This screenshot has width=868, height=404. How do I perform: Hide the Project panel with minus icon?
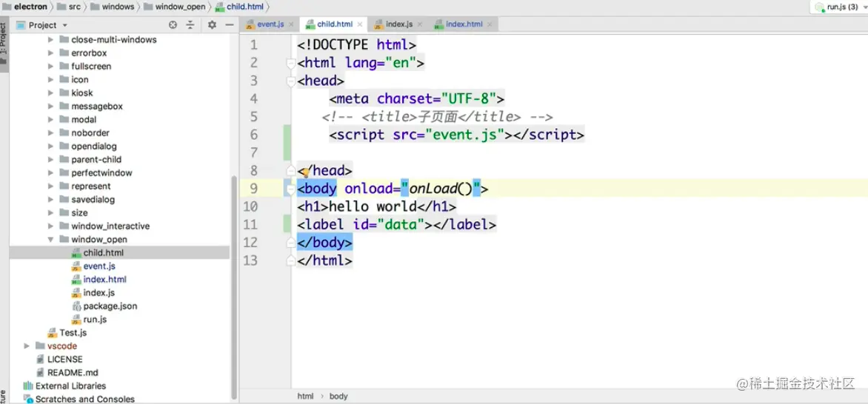[x=229, y=25]
